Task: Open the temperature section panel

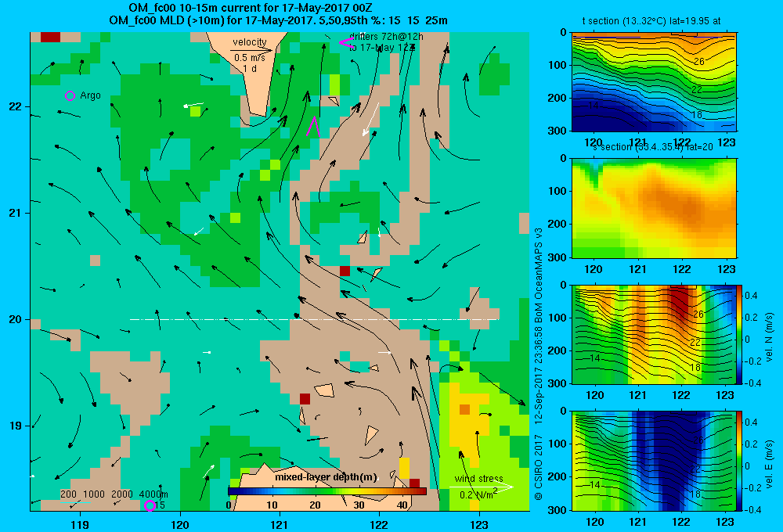Action: (654, 82)
